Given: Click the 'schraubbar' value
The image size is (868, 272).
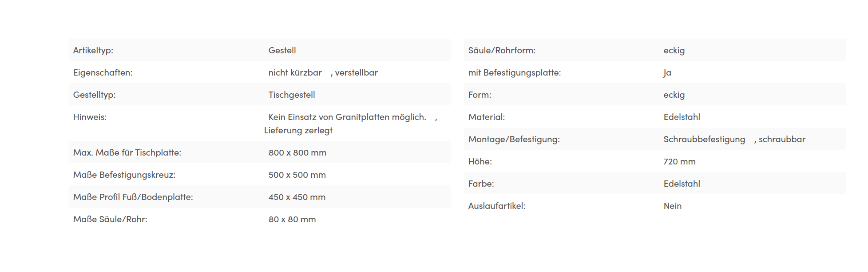Looking at the screenshot, I should (782, 139).
